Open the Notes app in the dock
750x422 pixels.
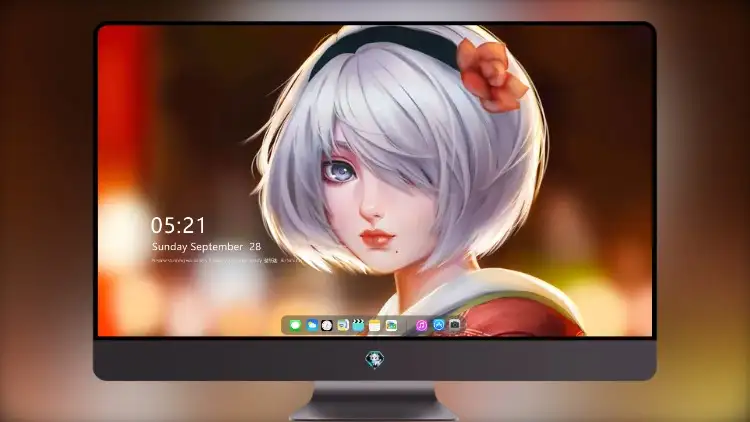(375, 325)
